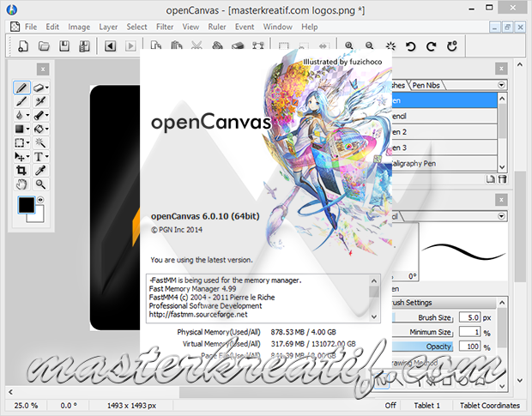532x416 pixels.
Task: Click the Minimum Size value field
Action: 469,332
